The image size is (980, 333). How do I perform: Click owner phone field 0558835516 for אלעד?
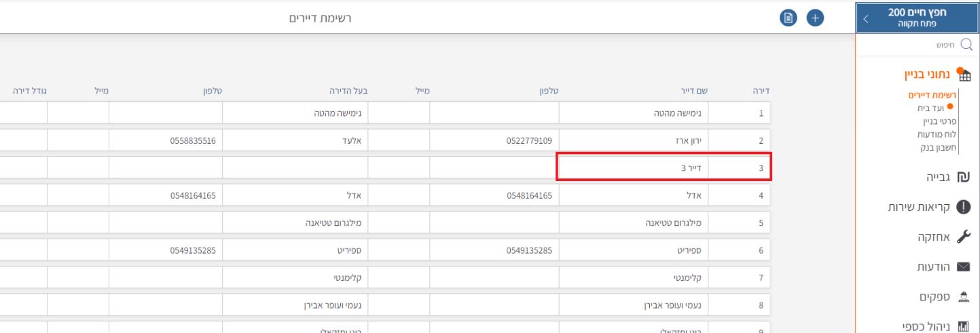(166, 141)
